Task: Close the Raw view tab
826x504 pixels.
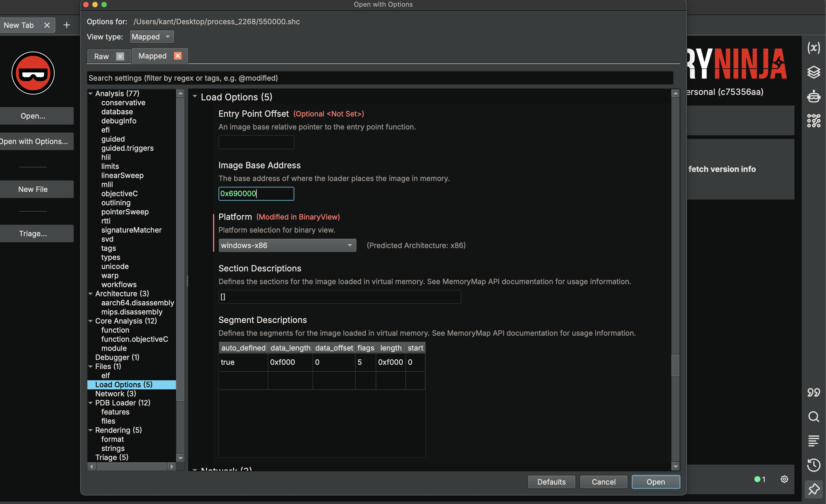Action: coord(120,56)
